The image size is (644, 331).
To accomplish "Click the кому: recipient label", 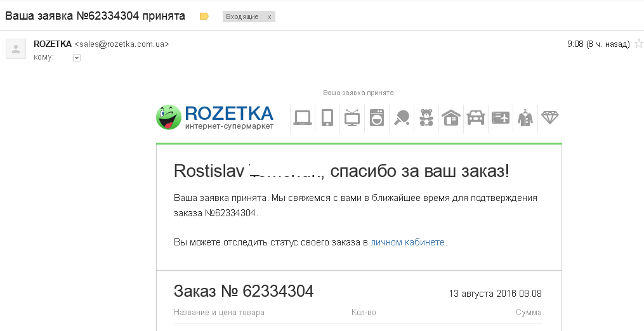I will pos(44,57).
